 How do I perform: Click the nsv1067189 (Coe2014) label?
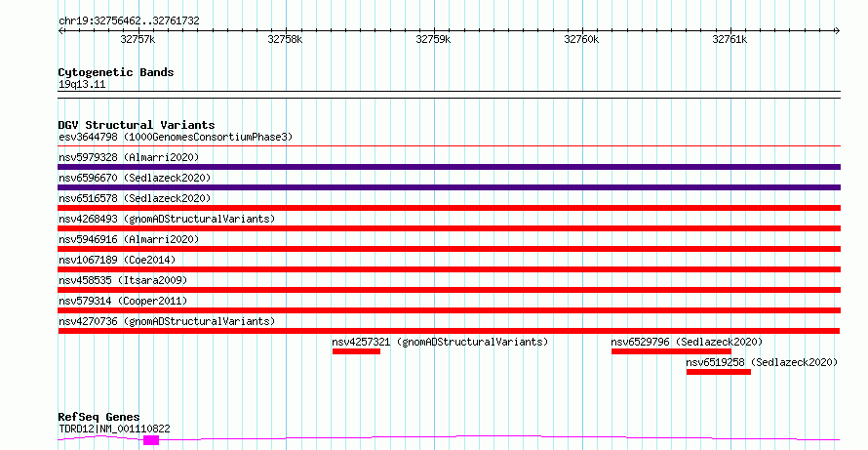tap(117, 260)
